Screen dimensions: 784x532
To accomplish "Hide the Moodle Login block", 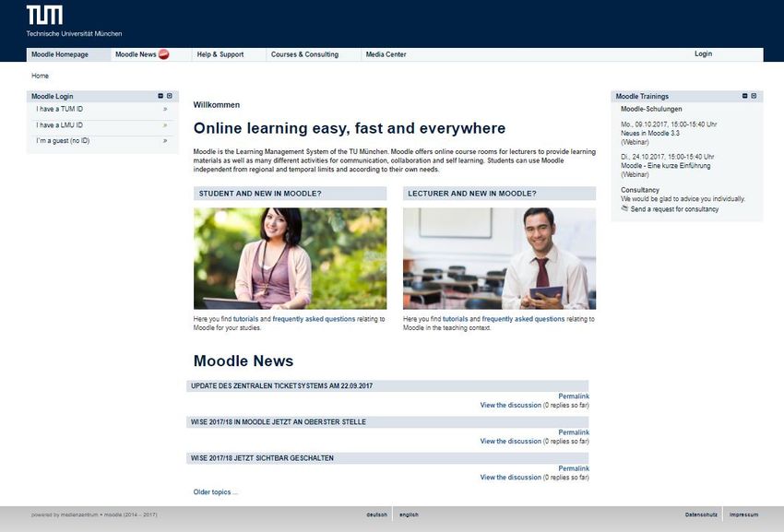I will 160,96.
